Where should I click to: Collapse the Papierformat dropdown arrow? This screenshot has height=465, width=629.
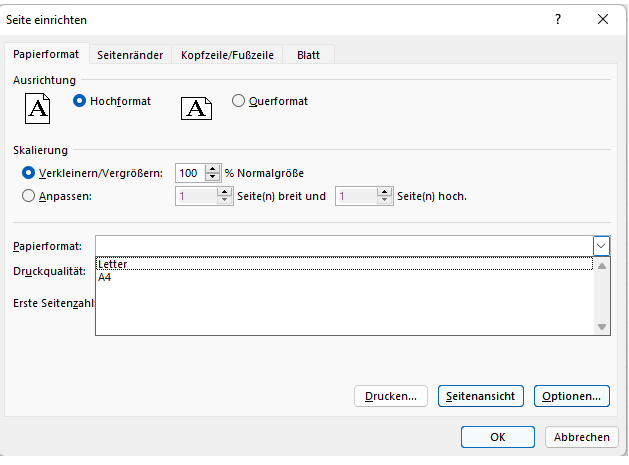601,246
